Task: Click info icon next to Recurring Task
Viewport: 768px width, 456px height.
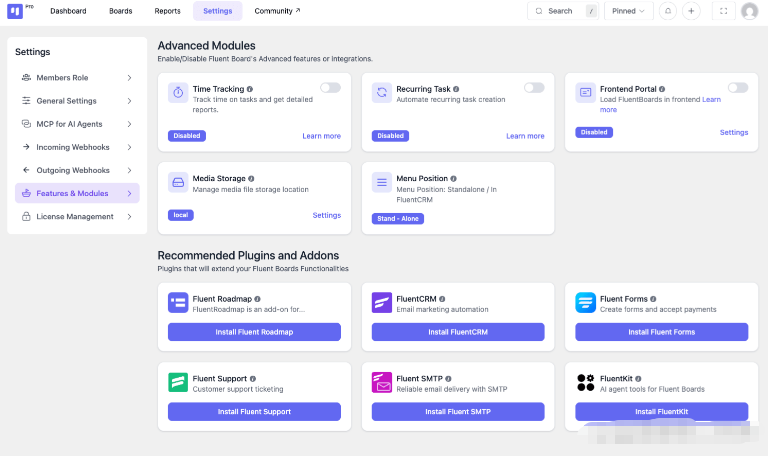Action: click(x=456, y=89)
